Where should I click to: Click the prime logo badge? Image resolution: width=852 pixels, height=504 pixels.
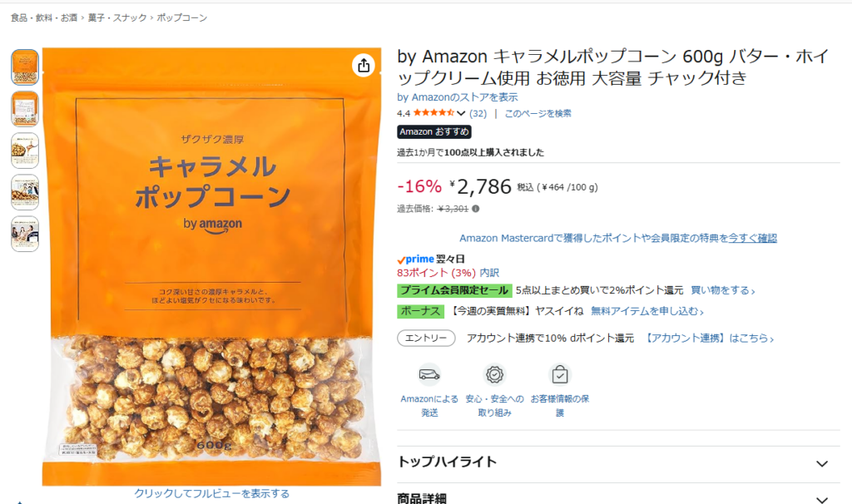tap(416, 259)
